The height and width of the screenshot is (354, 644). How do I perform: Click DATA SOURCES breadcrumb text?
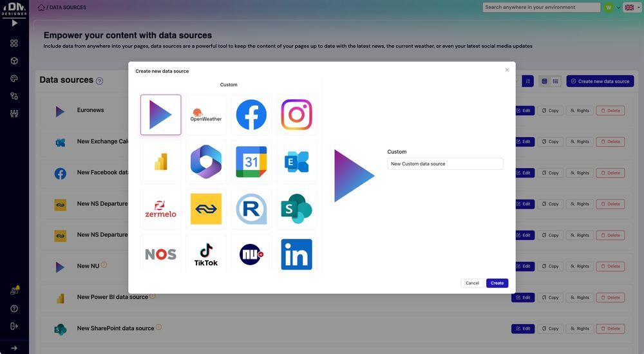tap(68, 7)
